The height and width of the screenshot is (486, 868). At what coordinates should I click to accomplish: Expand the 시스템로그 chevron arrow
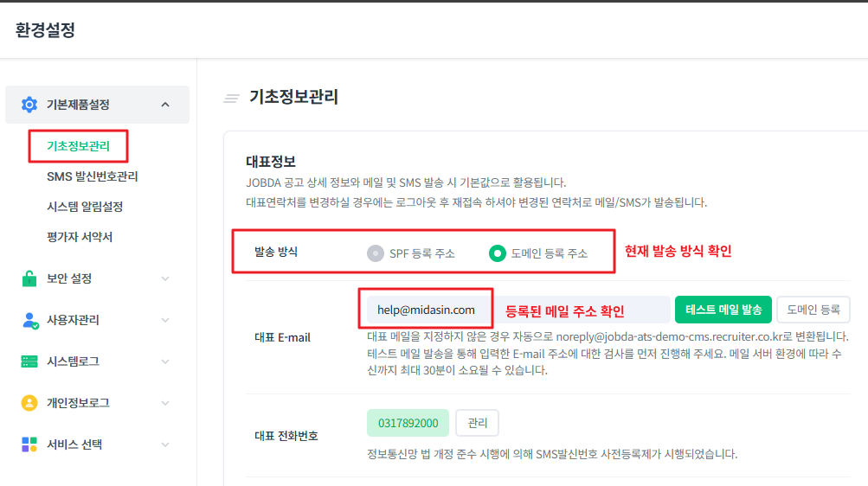point(165,361)
